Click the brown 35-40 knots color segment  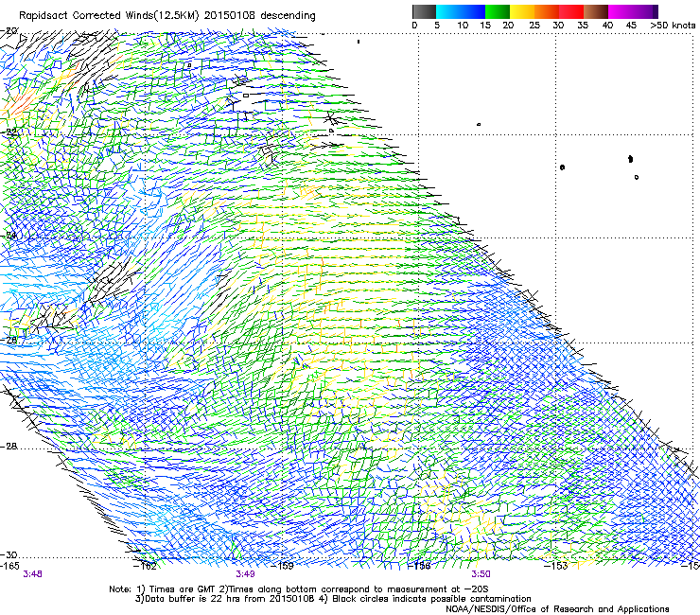(596, 11)
